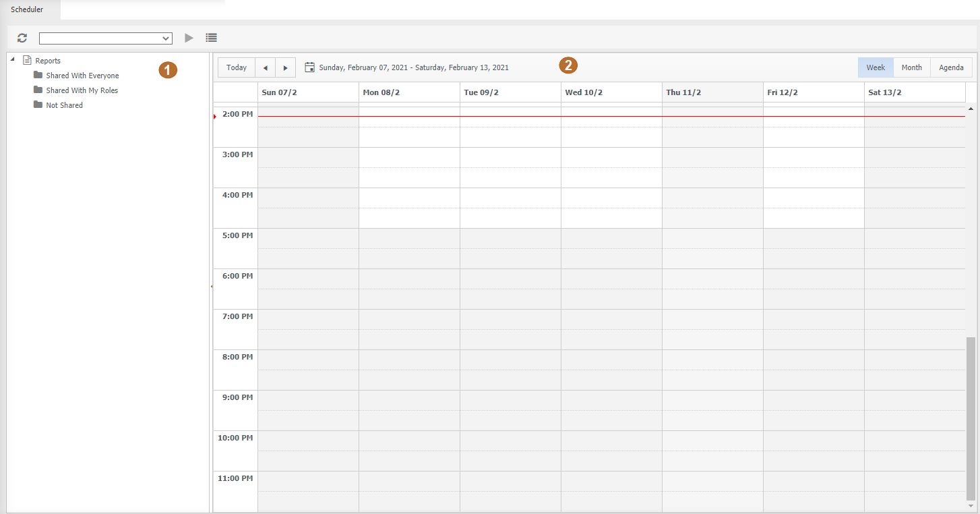Select the 4:00 PM slot on Wed 10/2
Image resolution: width=980 pixels, height=514 pixels.
611,198
